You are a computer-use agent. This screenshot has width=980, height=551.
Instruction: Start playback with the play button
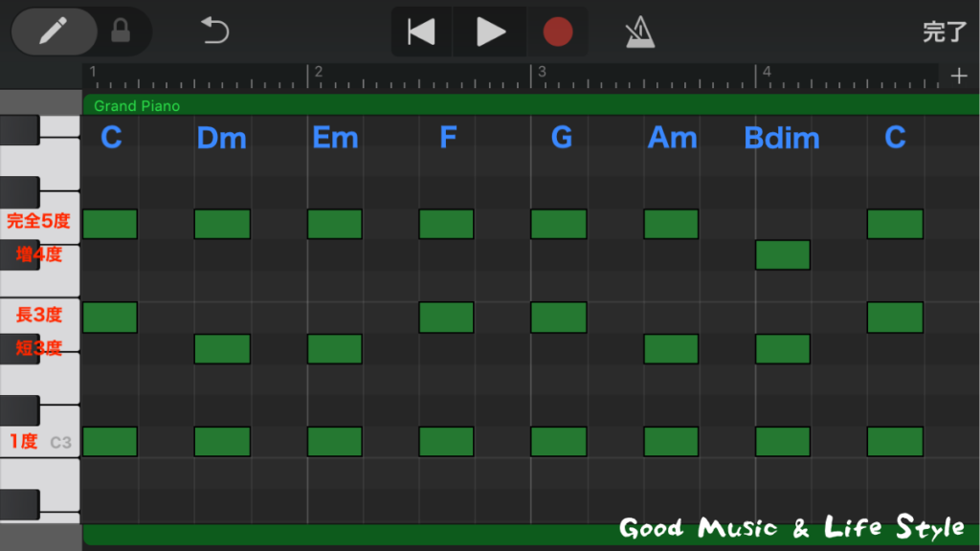(x=489, y=32)
